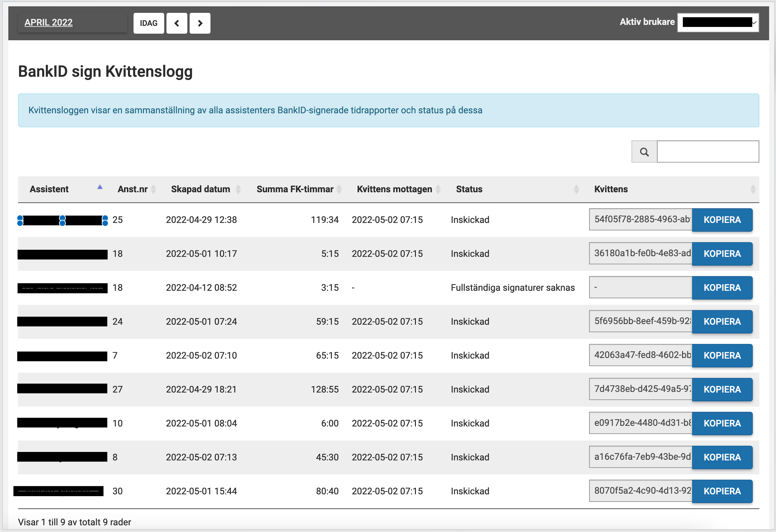Click receipt field starting with e0917b2e
The height and width of the screenshot is (532, 776).
[640, 423]
